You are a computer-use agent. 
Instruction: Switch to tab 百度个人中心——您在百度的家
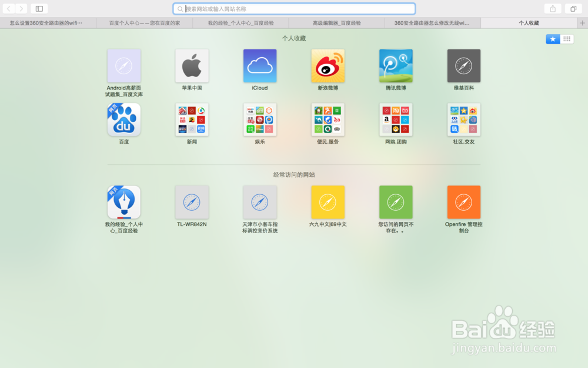pos(145,23)
